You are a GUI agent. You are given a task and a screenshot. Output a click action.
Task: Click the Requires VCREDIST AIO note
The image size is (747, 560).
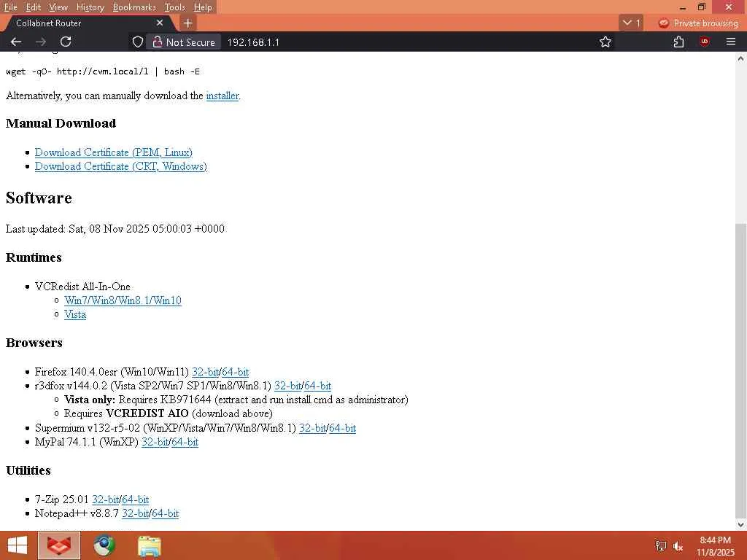169,413
